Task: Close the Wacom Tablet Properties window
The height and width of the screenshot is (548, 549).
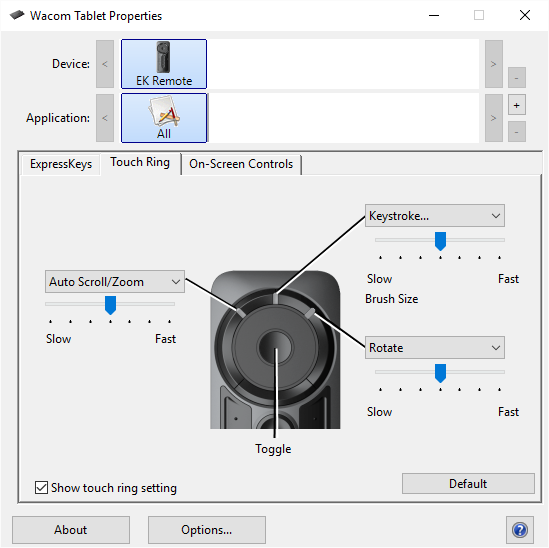Action: pos(525,15)
